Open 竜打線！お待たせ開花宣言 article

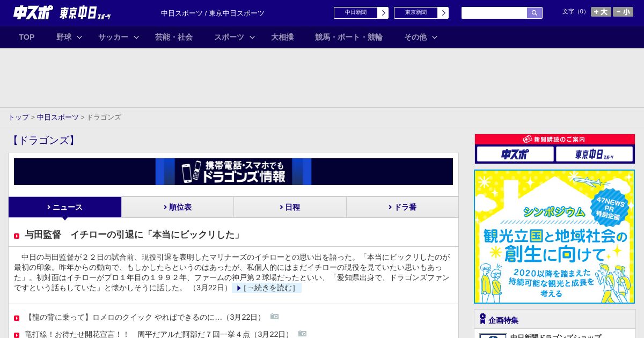[x=159, y=334]
